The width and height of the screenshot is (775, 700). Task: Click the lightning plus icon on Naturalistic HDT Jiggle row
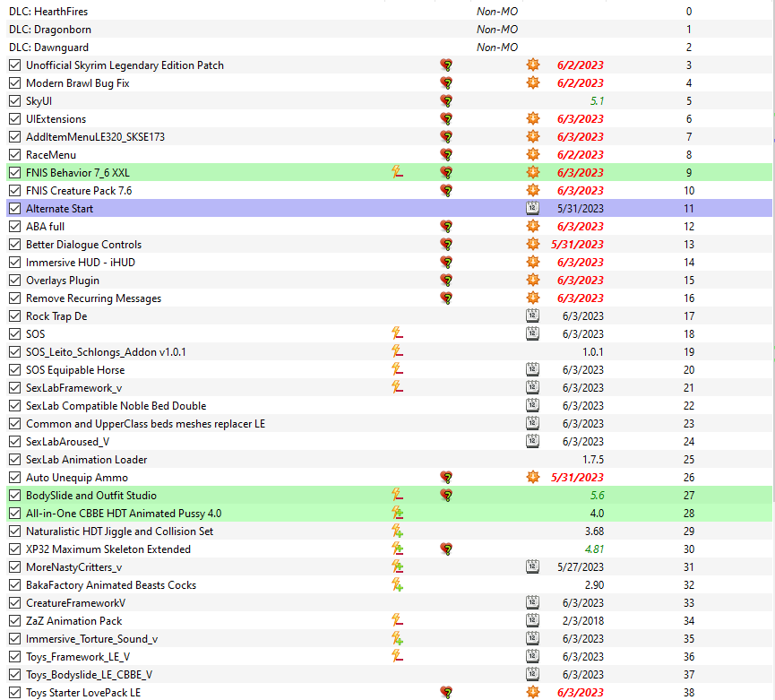coord(398,531)
